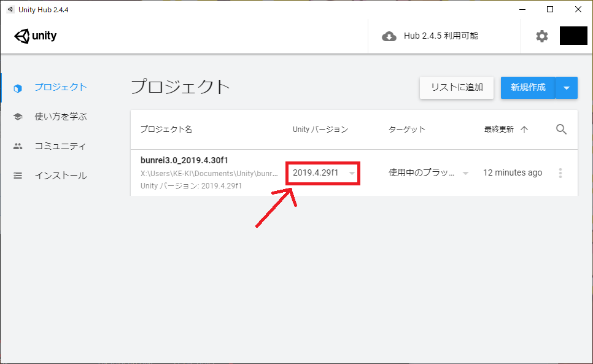Click the cube icon beside プロジェクト
The height and width of the screenshot is (364, 593).
click(x=18, y=88)
